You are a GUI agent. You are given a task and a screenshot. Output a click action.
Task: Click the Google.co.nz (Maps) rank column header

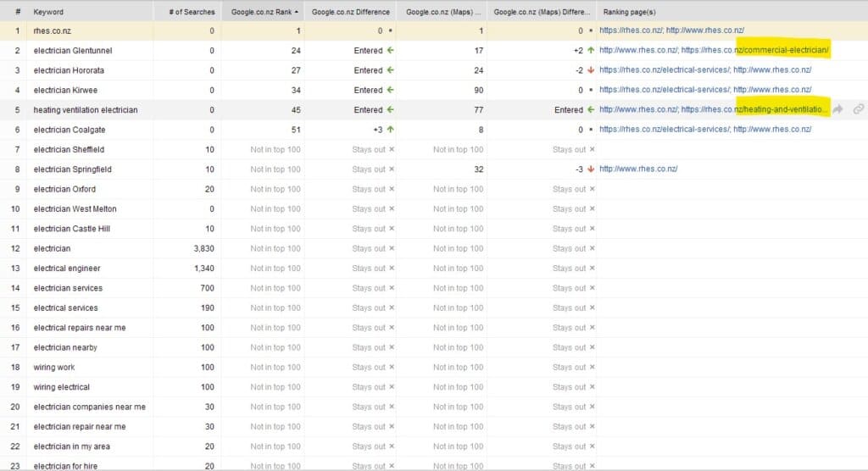pos(442,12)
